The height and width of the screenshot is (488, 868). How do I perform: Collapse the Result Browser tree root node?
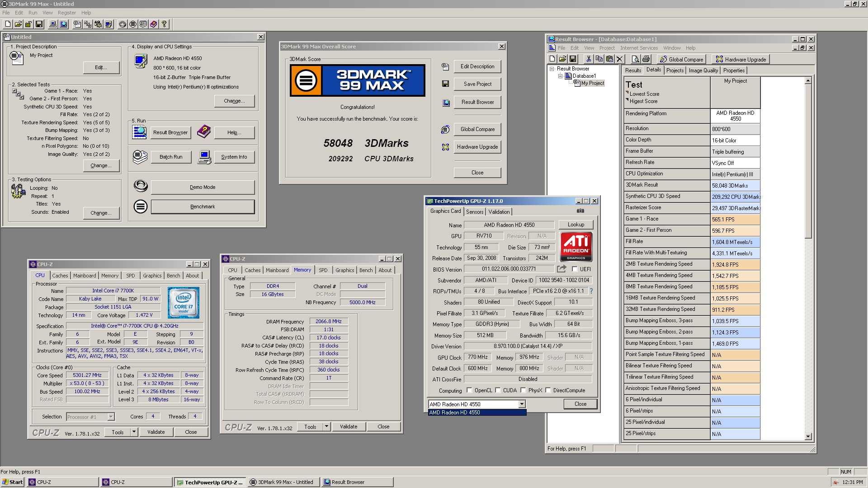pos(552,69)
